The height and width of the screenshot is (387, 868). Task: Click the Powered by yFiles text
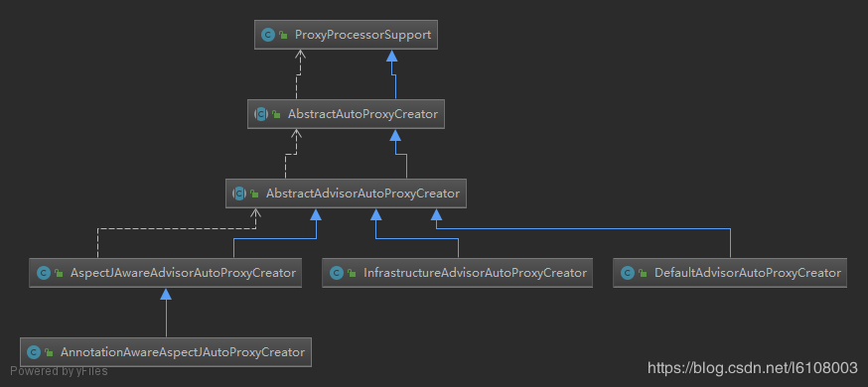(x=59, y=371)
